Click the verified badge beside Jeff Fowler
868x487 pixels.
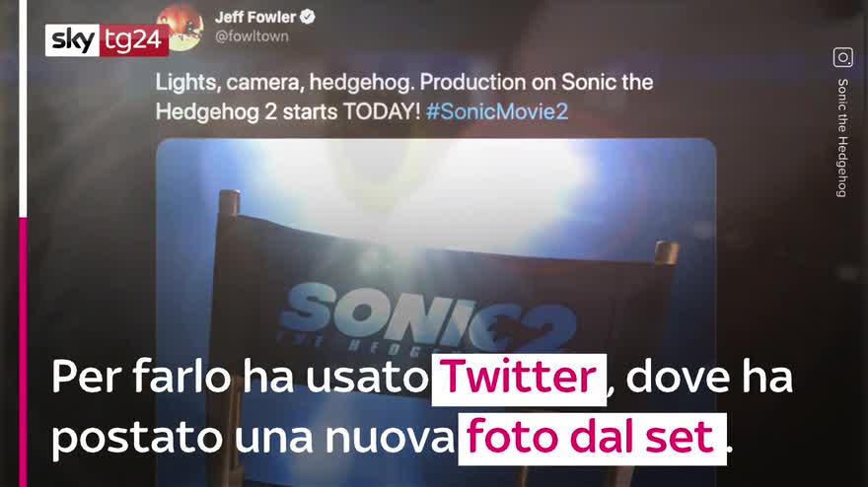(307, 17)
